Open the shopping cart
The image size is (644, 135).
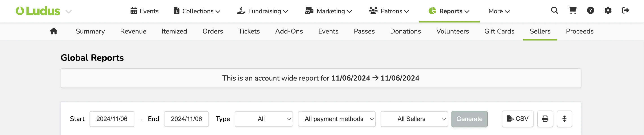tap(572, 11)
